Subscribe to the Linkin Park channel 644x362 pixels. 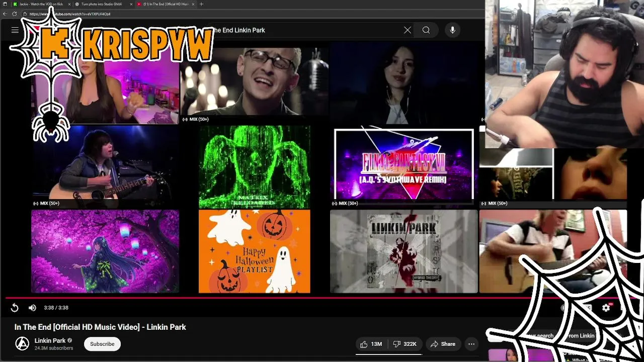coord(102,344)
